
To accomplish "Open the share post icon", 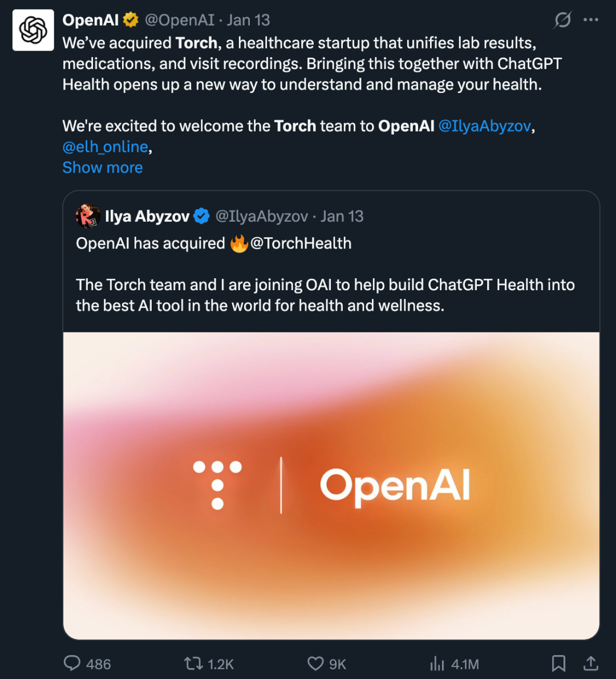I will point(591,664).
